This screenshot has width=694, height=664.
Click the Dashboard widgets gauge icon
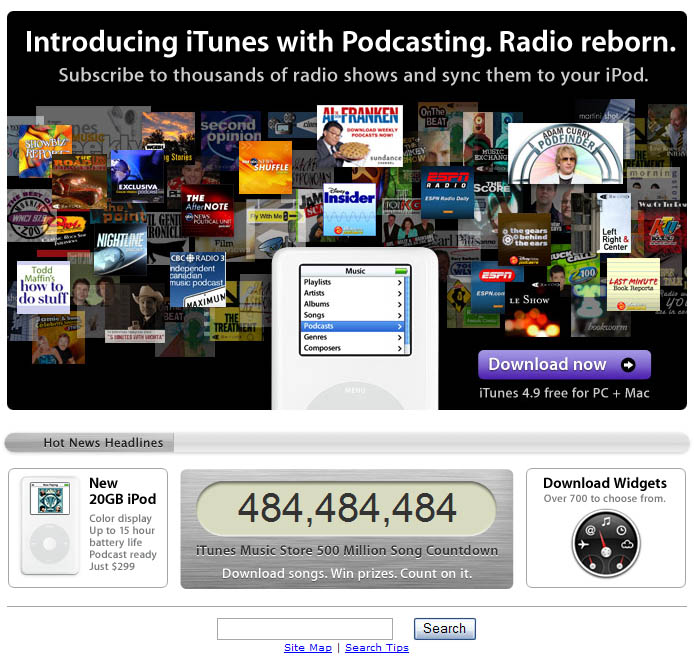coord(606,544)
